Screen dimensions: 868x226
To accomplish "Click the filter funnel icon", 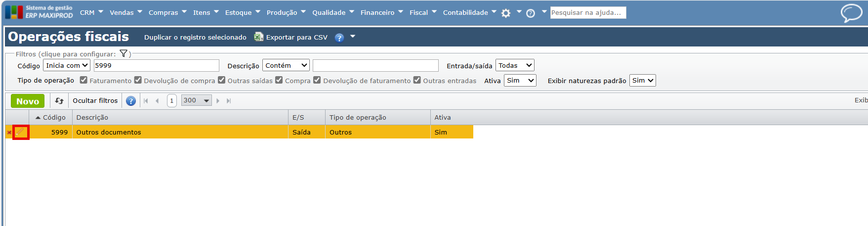I will pos(124,54).
